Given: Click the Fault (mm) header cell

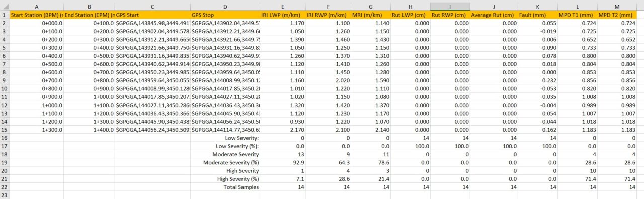Looking at the screenshot, I should 538,15.
